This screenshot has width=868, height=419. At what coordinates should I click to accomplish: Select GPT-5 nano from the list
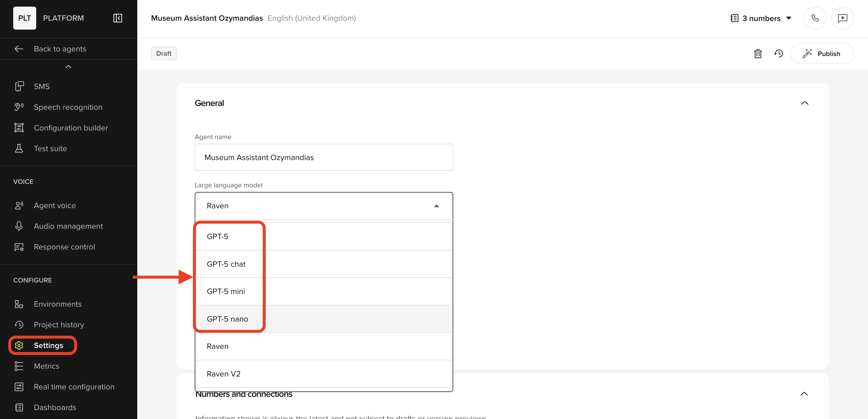coord(227,319)
